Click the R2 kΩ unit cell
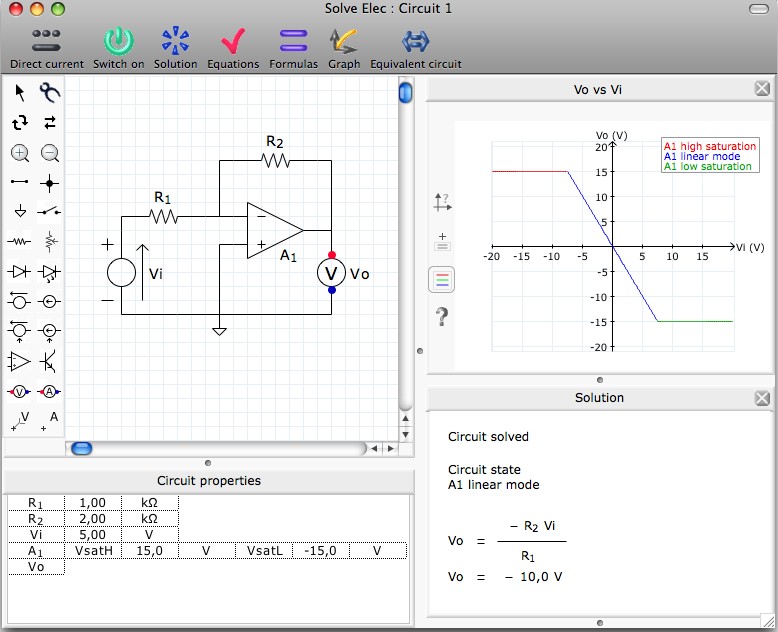Viewport: 778px width, 632px height. [149, 519]
